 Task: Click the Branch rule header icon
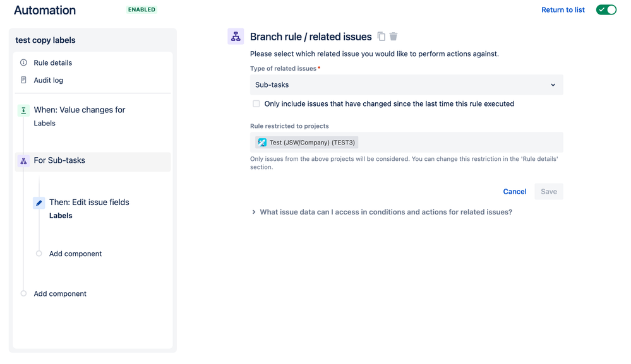click(236, 37)
